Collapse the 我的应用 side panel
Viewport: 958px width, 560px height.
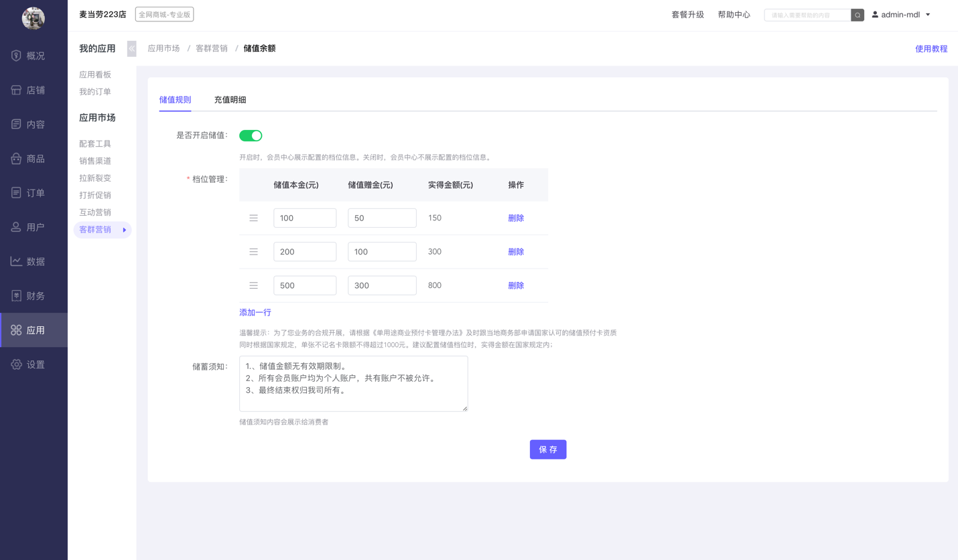coord(132,48)
